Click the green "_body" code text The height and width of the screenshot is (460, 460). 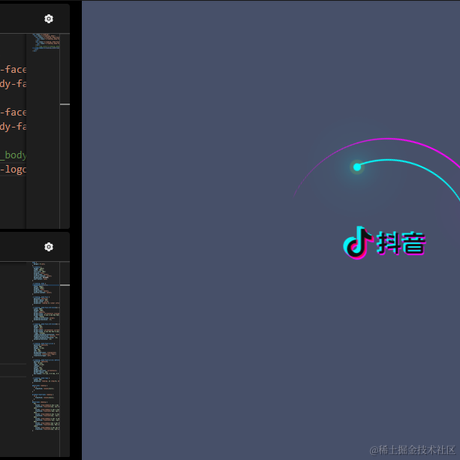click(x=13, y=155)
